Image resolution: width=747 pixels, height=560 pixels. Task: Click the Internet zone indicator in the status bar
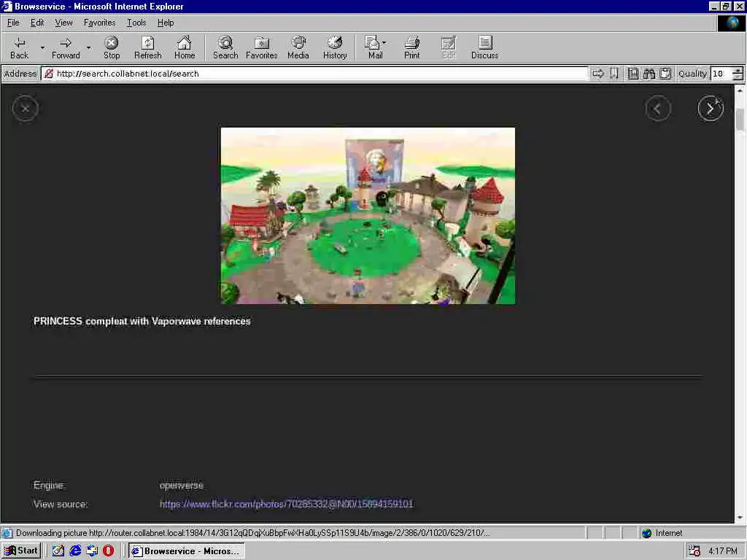pyautogui.click(x=662, y=533)
